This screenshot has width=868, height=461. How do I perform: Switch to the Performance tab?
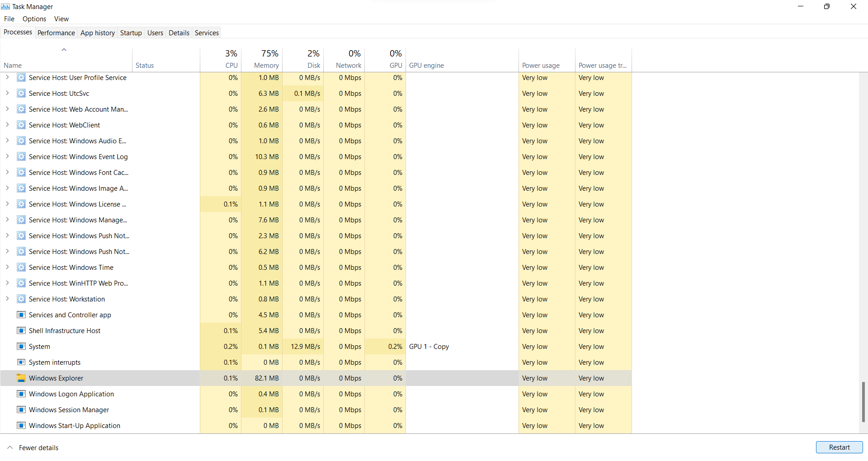(56, 33)
